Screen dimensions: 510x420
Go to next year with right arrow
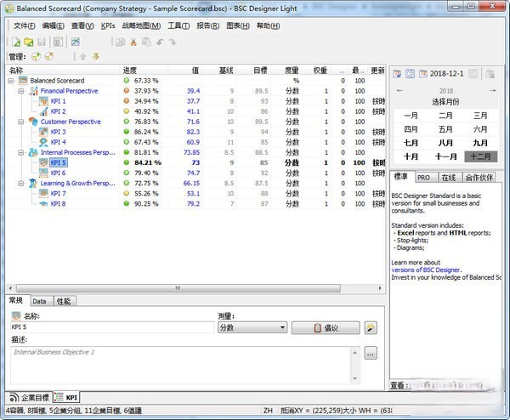[492, 90]
